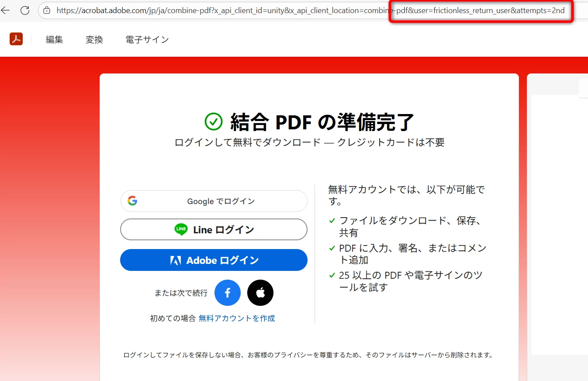This screenshot has width=588, height=381.
Task: Open the 変換 menu
Action: 94,39
